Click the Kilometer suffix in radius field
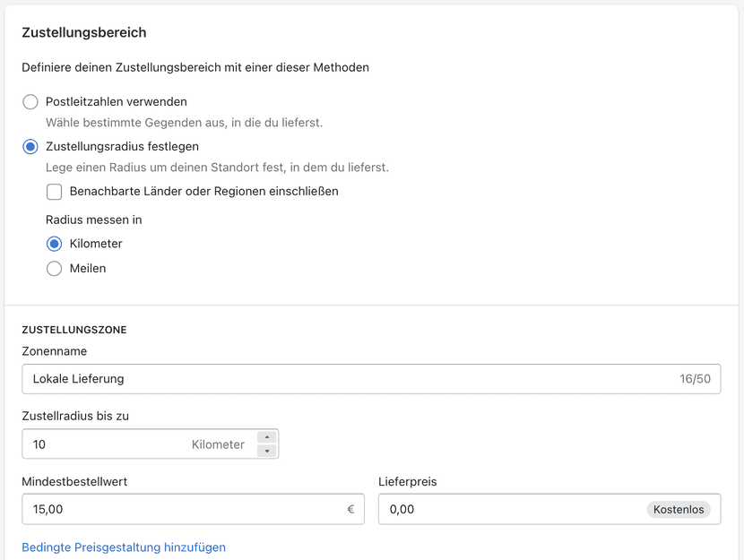The image size is (744, 560). coord(218,444)
